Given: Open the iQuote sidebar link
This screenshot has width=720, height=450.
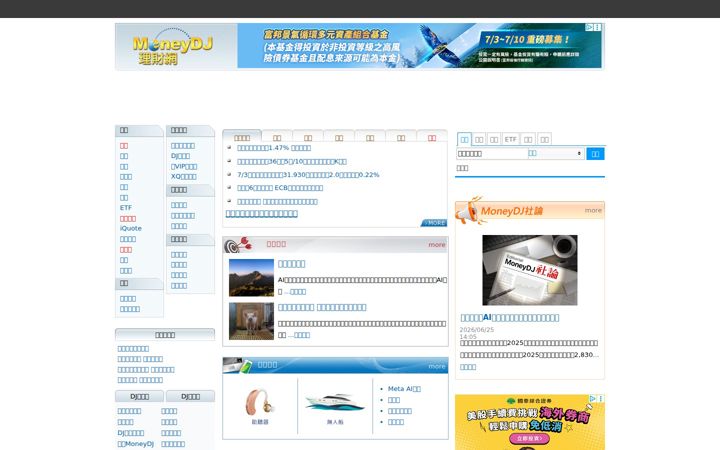Looking at the screenshot, I should [x=131, y=228].
